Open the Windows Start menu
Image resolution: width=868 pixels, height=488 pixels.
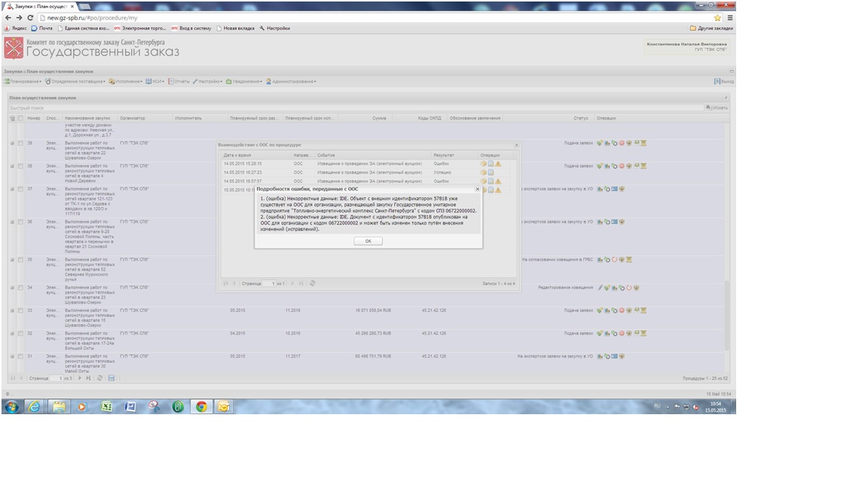(x=11, y=407)
